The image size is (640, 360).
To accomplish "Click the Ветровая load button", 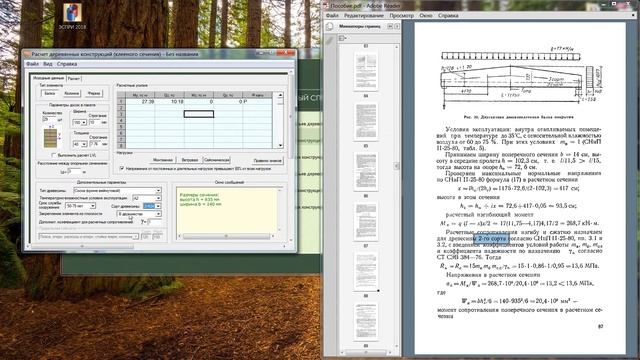I will tap(190, 160).
